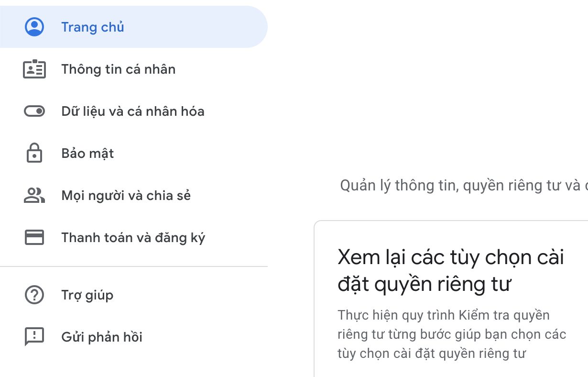Click Gửi phản hồi to send feedback
Viewport: 588px width, 377px height.
(x=101, y=337)
